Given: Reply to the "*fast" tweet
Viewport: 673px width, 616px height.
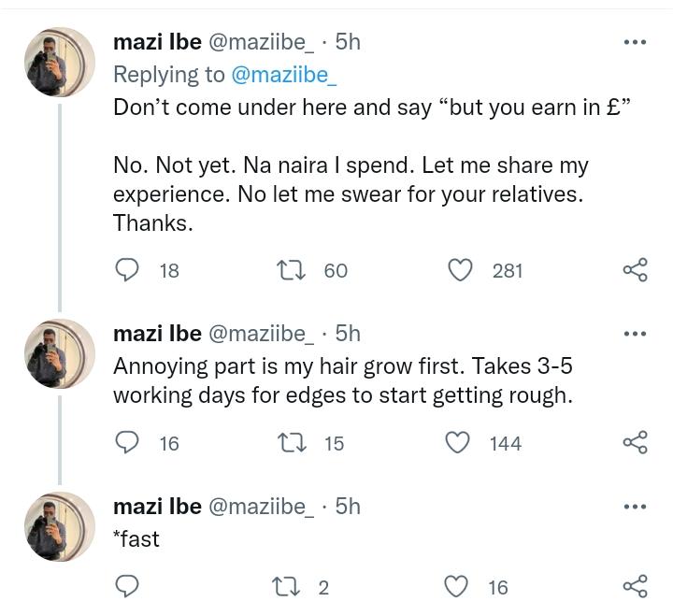Looking at the screenshot, I should 127,587.
